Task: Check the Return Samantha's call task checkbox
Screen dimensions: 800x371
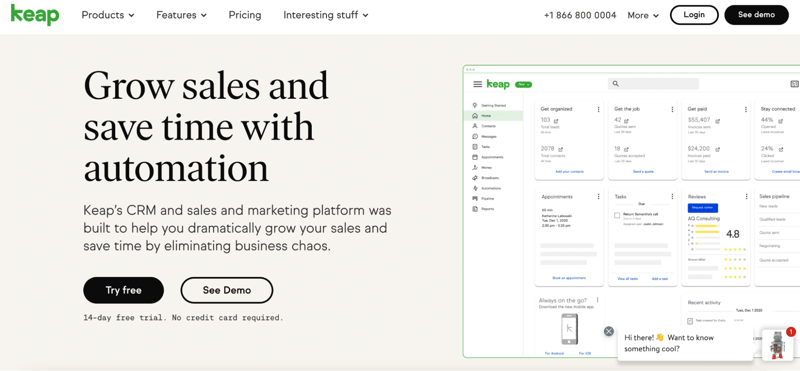Action: pos(617,215)
